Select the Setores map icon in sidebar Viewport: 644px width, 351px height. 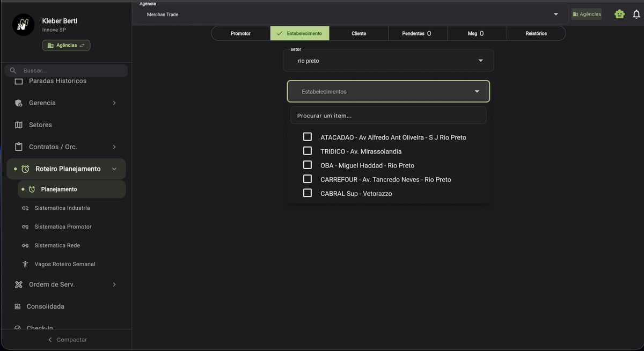click(x=18, y=124)
